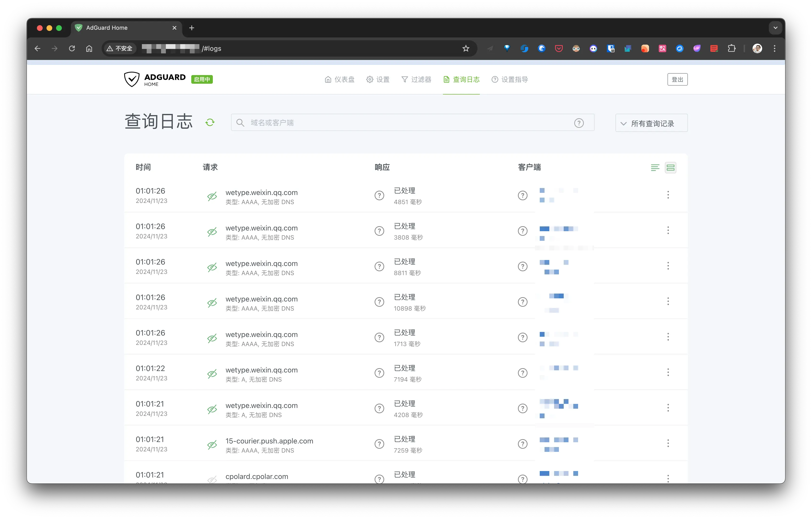This screenshot has height=519, width=812.
Task: Open client info icon for 15-courier.push.apple.com row
Action: pos(522,444)
